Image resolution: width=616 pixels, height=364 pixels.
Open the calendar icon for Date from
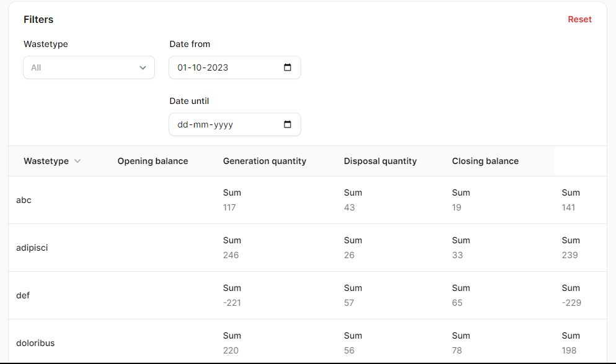(x=288, y=67)
